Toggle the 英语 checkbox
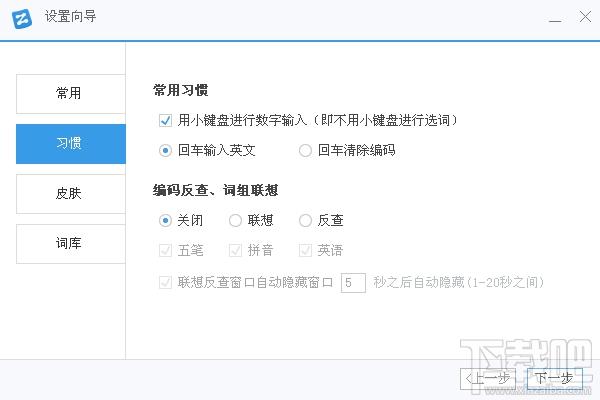The width and height of the screenshot is (600, 400). [x=305, y=251]
